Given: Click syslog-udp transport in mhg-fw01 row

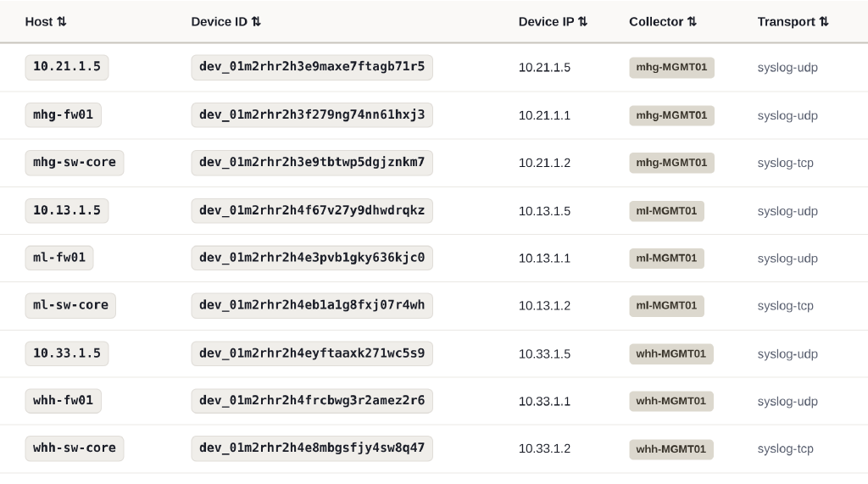Looking at the screenshot, I should [x=787, y=116].
